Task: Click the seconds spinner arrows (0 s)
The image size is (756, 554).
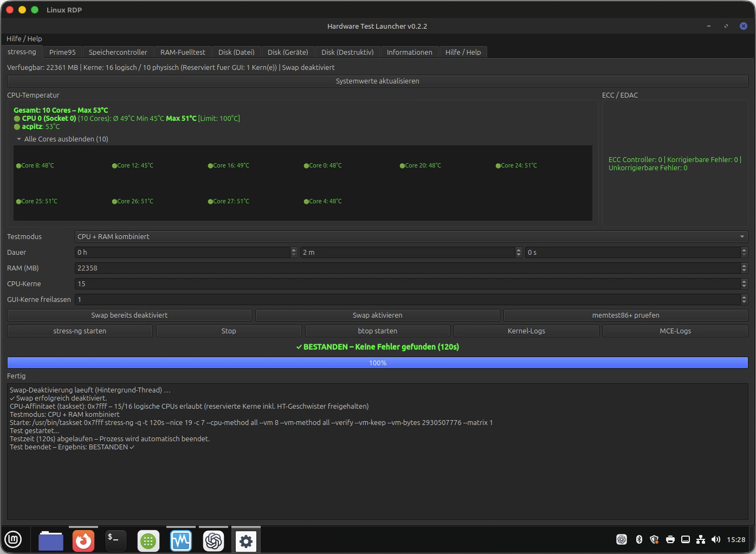Action: [744, 252]
